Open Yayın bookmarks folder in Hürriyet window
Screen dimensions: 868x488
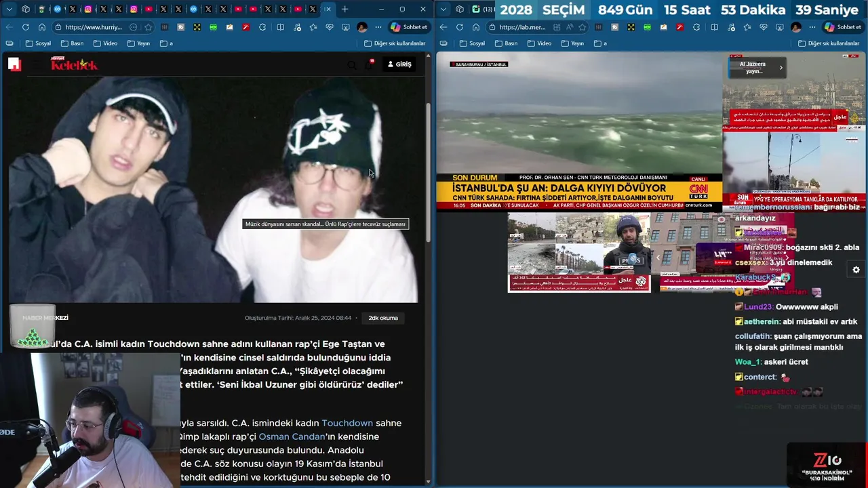(138, 43)
